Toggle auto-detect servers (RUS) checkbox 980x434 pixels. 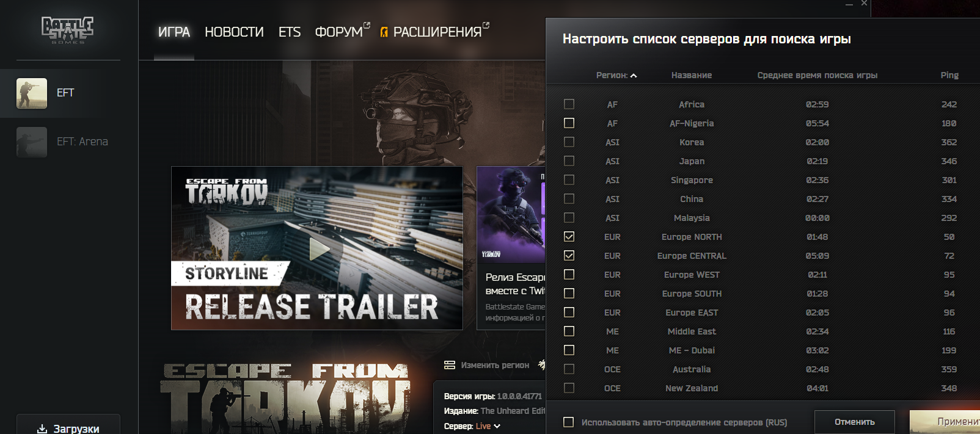point(568,422)
